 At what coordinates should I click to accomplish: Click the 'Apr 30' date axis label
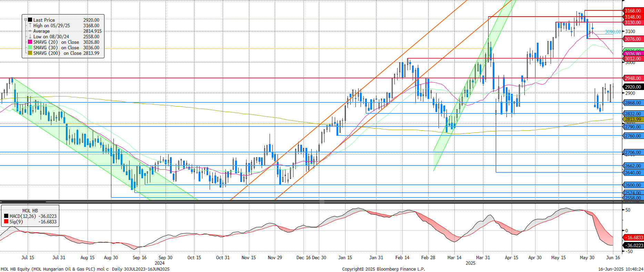pos(535,258)
